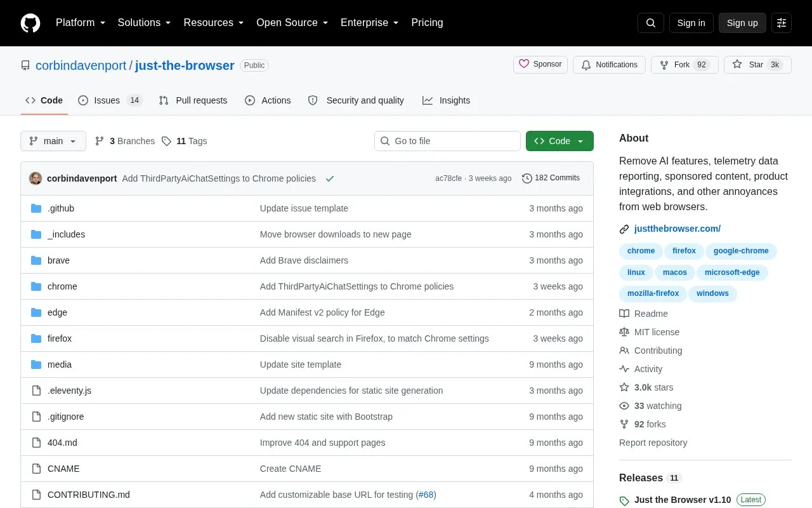Screen dimensions: 812x508
Task: Open the Activity link
Action: pyautogui.click(x=641, y=369)
